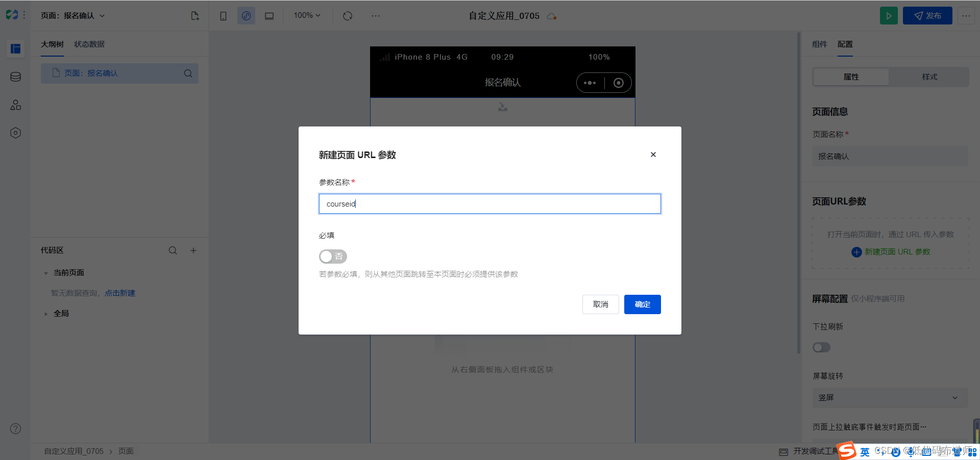
Task: Select the mini program preview icon
Action: (246, 16)
